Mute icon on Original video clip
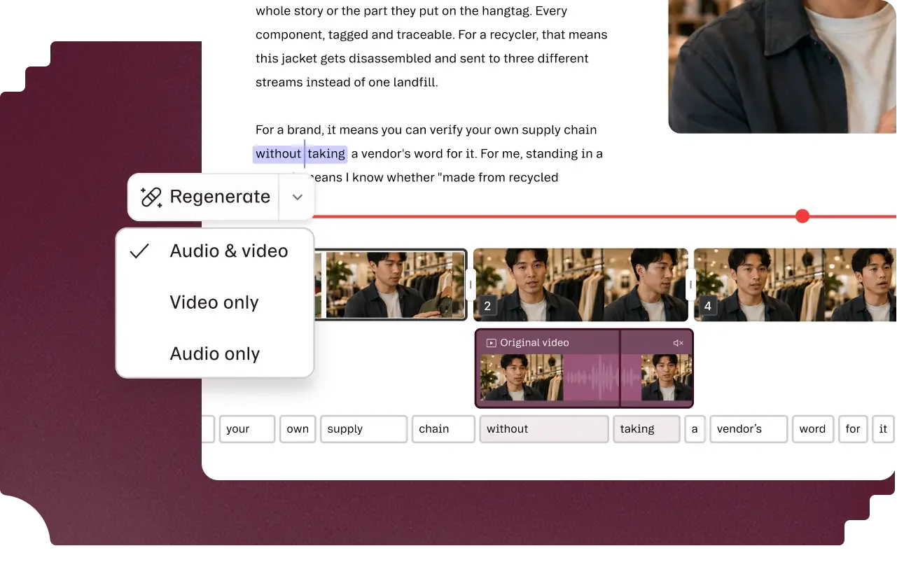 click(x=678, y=343)
